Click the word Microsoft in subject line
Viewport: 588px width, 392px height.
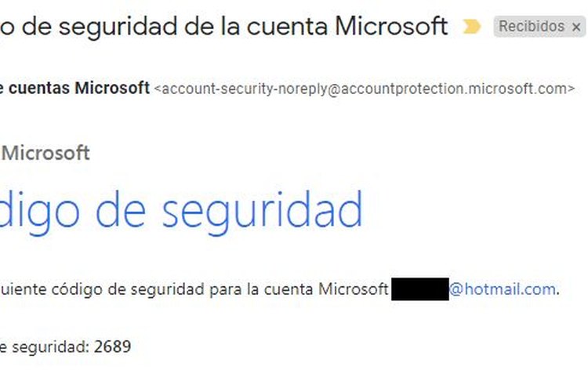pos(391,26)
